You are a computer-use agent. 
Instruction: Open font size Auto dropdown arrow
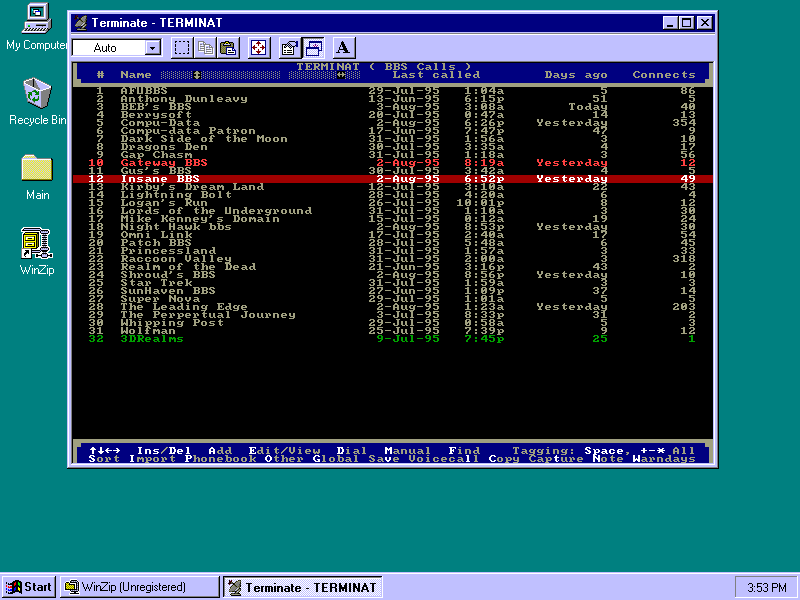pyautogui.click(x=152, y=48)
